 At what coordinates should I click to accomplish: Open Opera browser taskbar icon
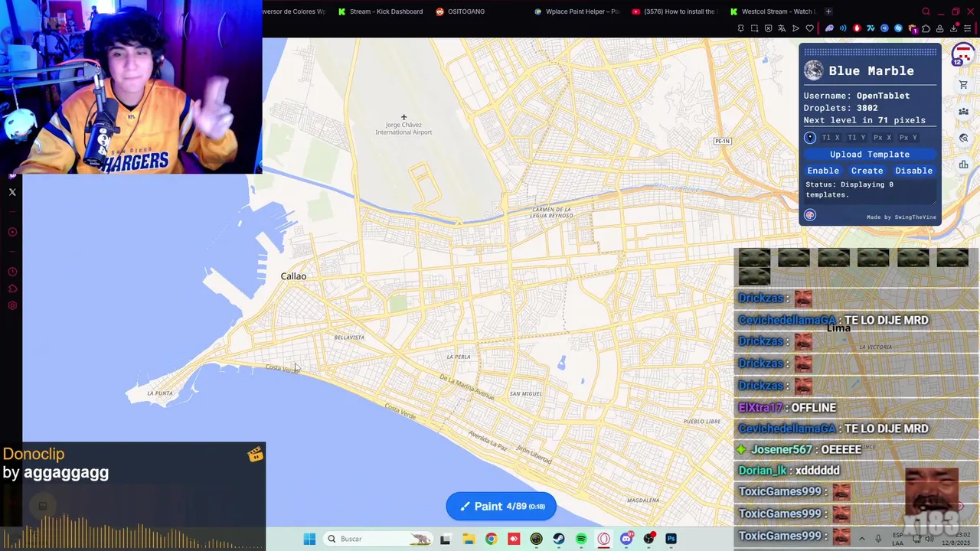coord(604,539)
